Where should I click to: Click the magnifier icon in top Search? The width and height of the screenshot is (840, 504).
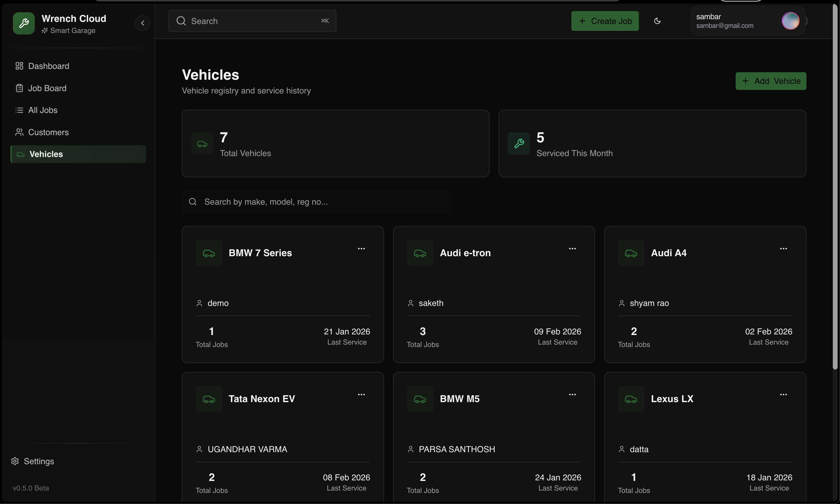[x=181, y=21]
